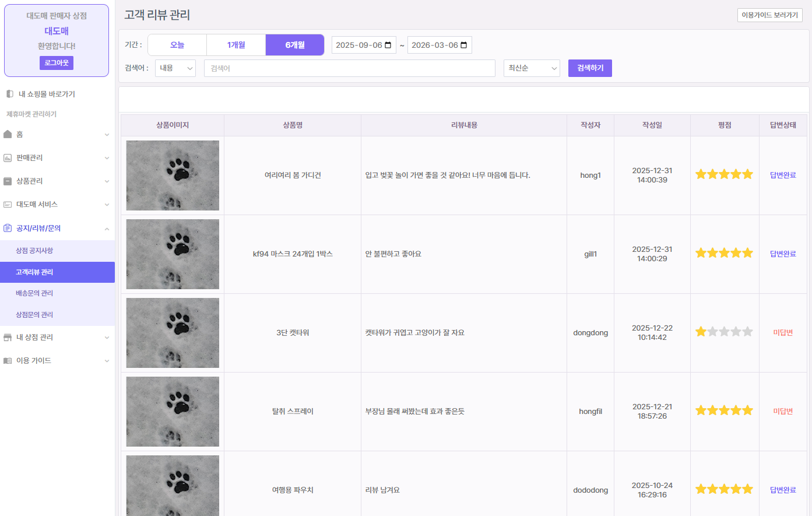This screenshot has height=516, width=812.
Task: Click the star rating of dongdong's review
Action: coord(724,332)
